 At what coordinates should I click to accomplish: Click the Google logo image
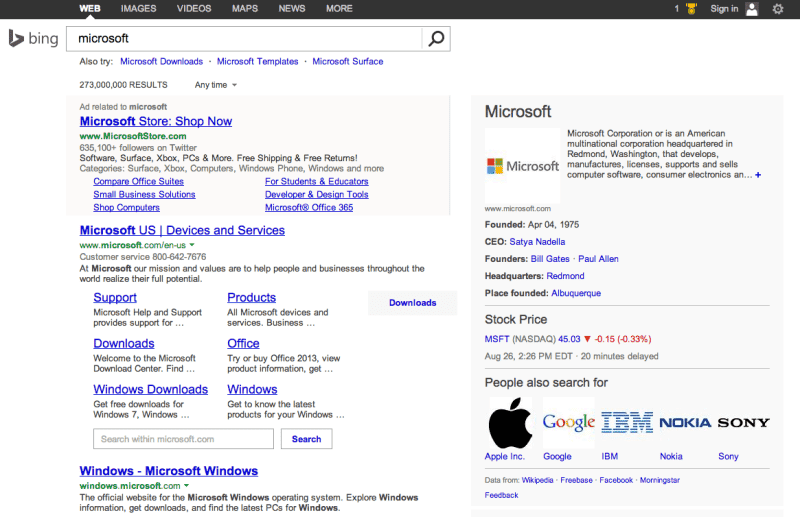(x=568, y=423)
